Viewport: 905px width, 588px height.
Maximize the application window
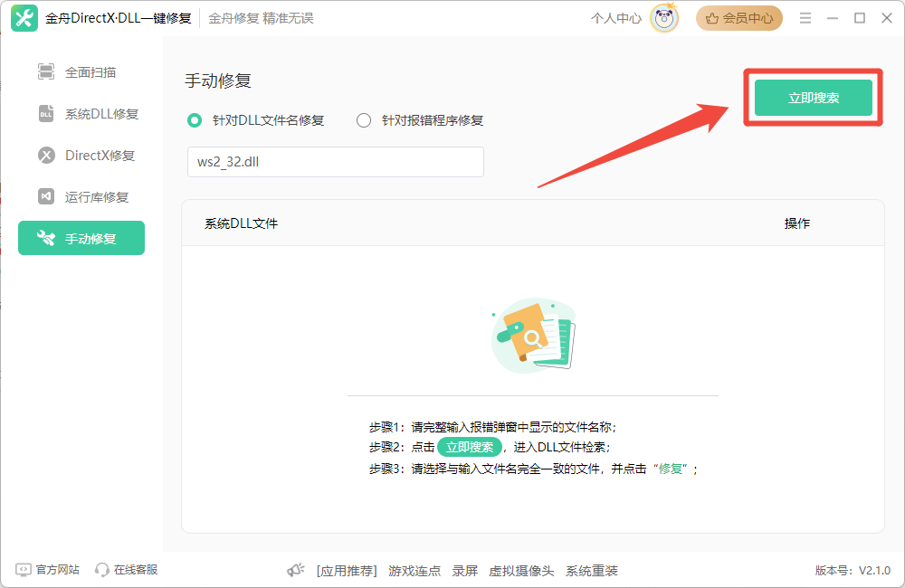click(x=860, y=18)
